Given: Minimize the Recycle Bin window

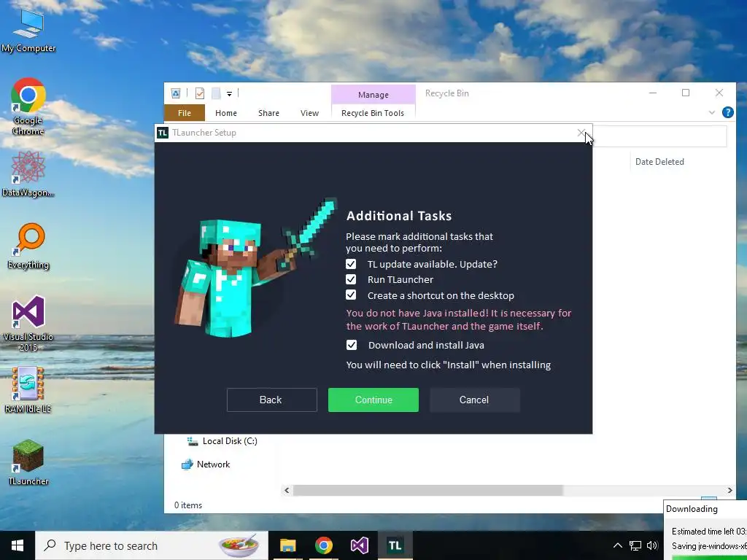Looking at the screenshot, I should [x=653, y=93].
